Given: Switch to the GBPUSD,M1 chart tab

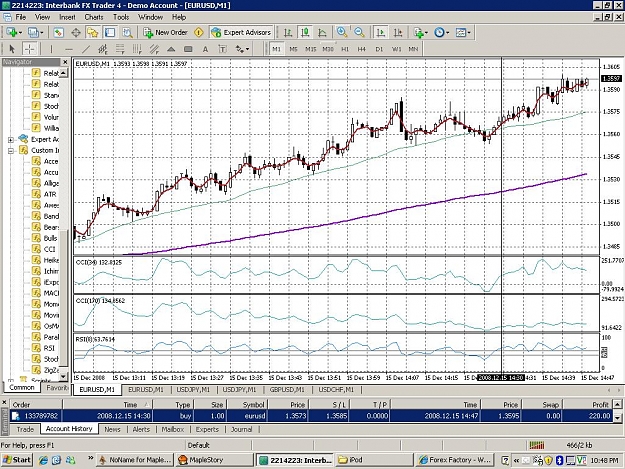Looking at the screenshot, I should (287, 389).
